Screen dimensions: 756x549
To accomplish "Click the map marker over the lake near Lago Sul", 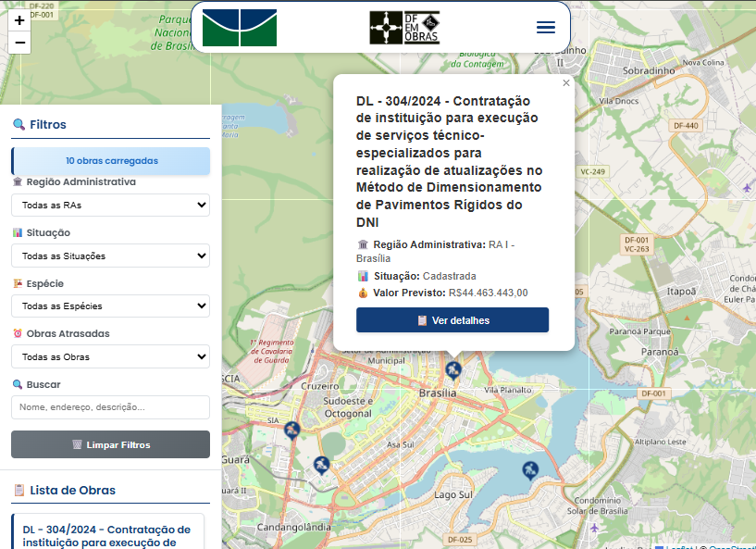I will 530,470.
